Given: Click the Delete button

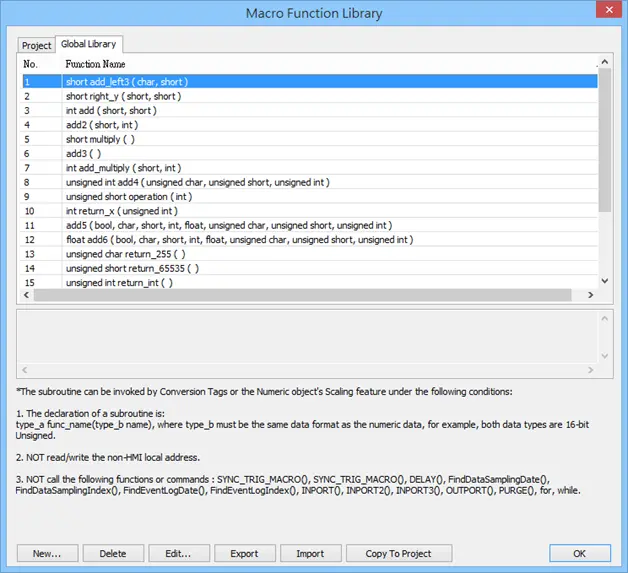Looking at the screenshot, I should [x=113, y=553].
